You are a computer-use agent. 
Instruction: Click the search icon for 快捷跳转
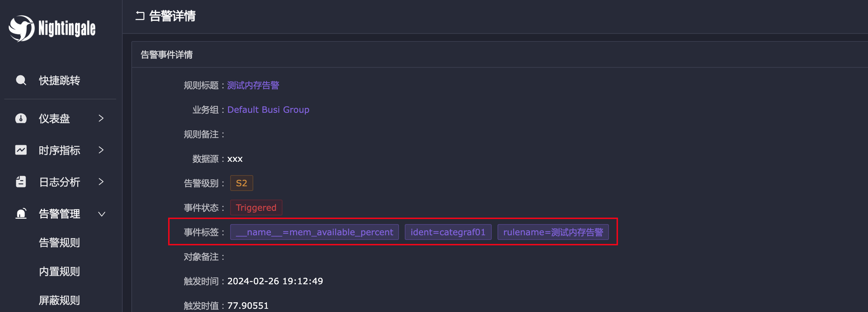(21, 80)
